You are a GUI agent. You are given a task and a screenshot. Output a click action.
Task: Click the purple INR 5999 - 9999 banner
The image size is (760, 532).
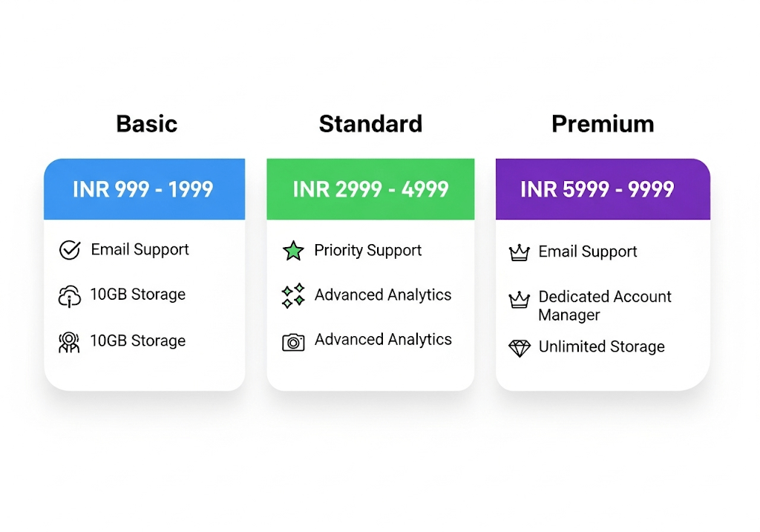603,189
